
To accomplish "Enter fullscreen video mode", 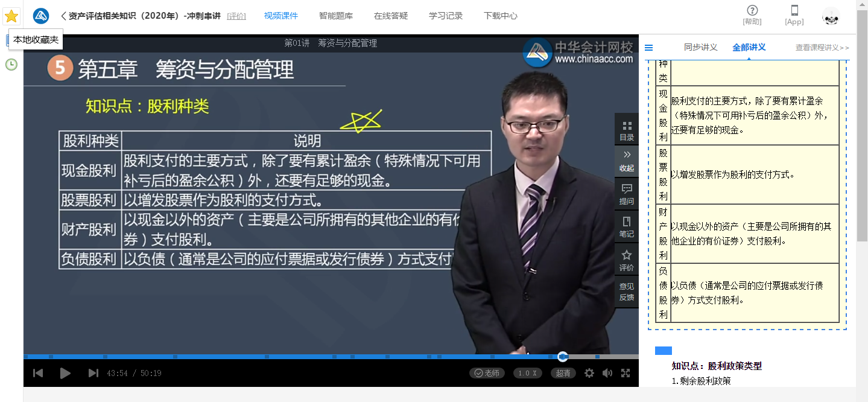I will [626, 373].
